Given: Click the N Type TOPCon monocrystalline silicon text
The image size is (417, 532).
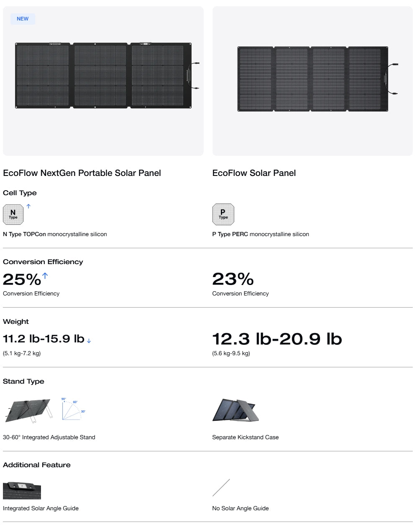Looking at the screenshot, I should point(55,234).
